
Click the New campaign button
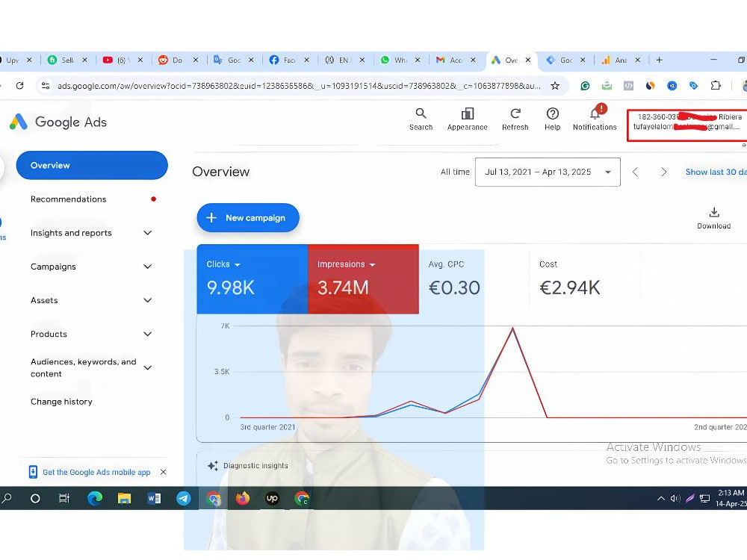pos(248,217)
